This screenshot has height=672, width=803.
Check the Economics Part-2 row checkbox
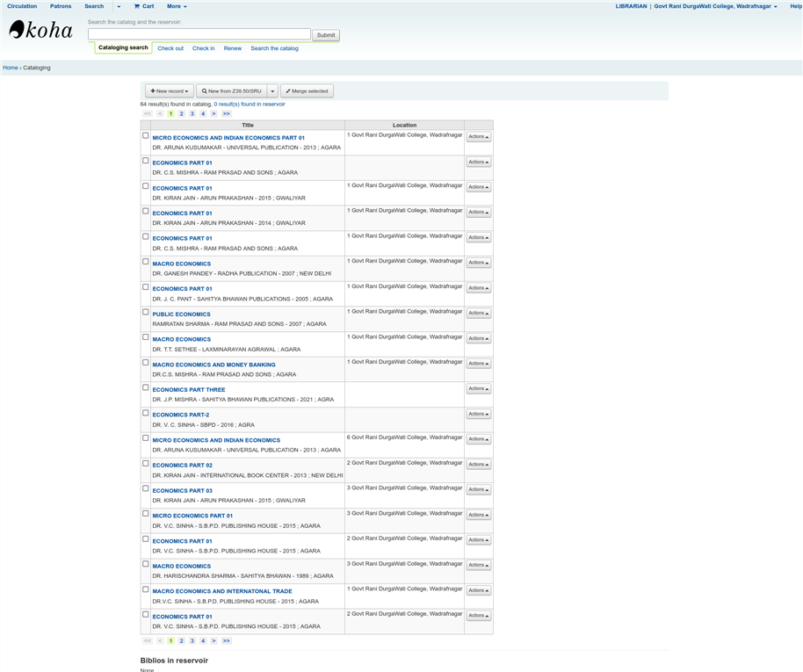[x=146, y=413]
